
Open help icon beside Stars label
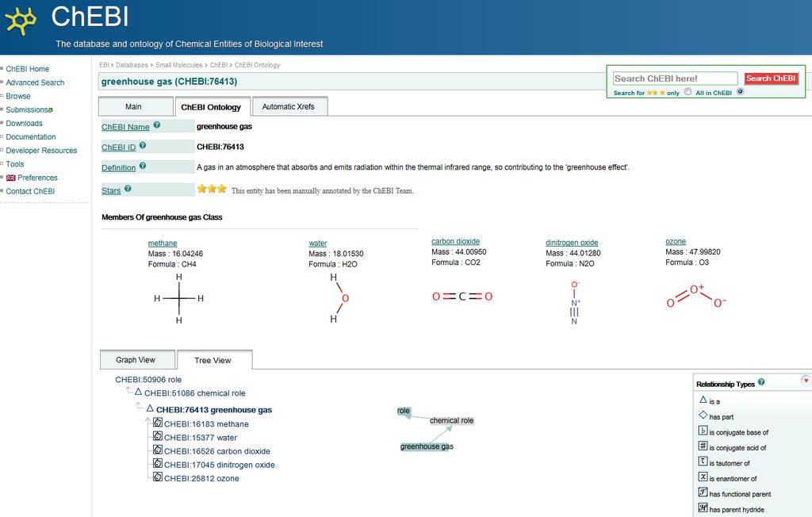pyautogui.click(x=128, y=189)
